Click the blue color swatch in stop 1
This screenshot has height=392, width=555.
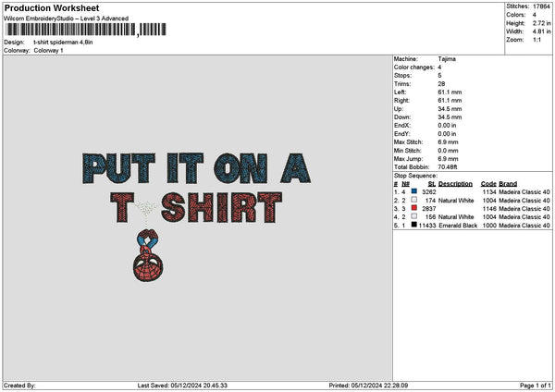(x=413, y=191)
